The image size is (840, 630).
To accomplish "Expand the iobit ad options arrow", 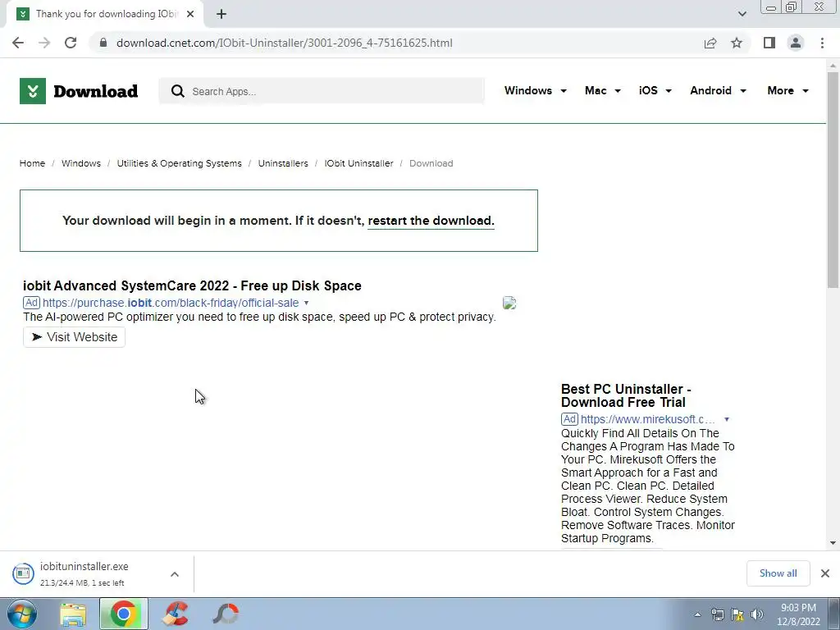I will click(x=307, y=304).
